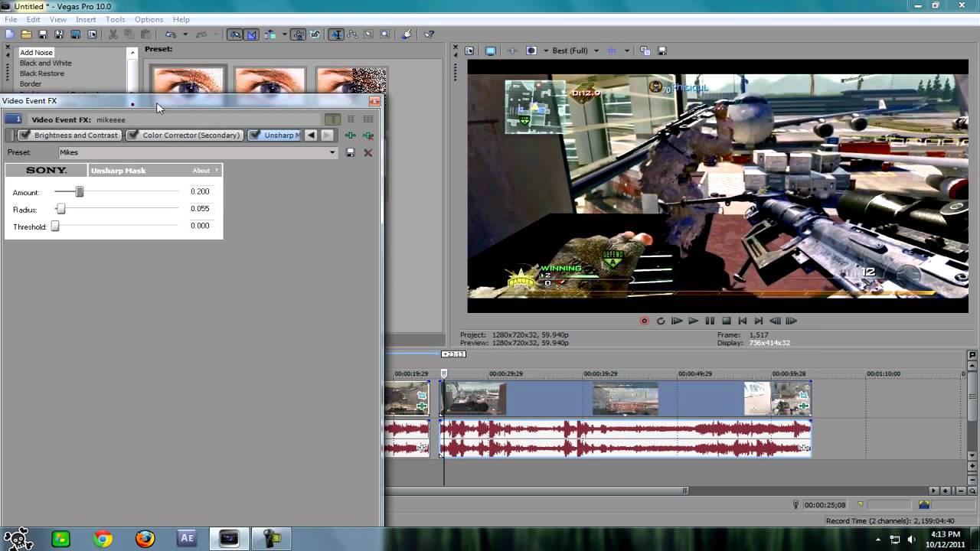Open the File menu
Screen dimensions: 980x551
click(11, 19)
